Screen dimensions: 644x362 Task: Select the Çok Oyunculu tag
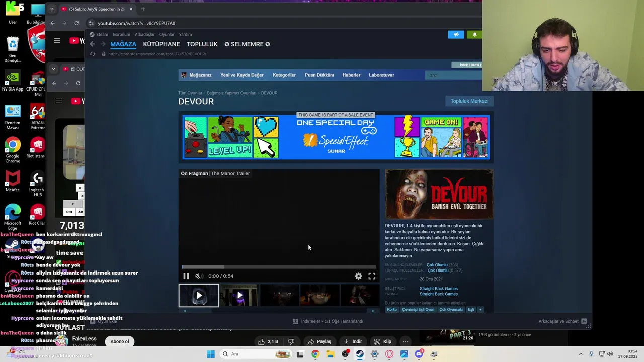(x=451, y=310)
